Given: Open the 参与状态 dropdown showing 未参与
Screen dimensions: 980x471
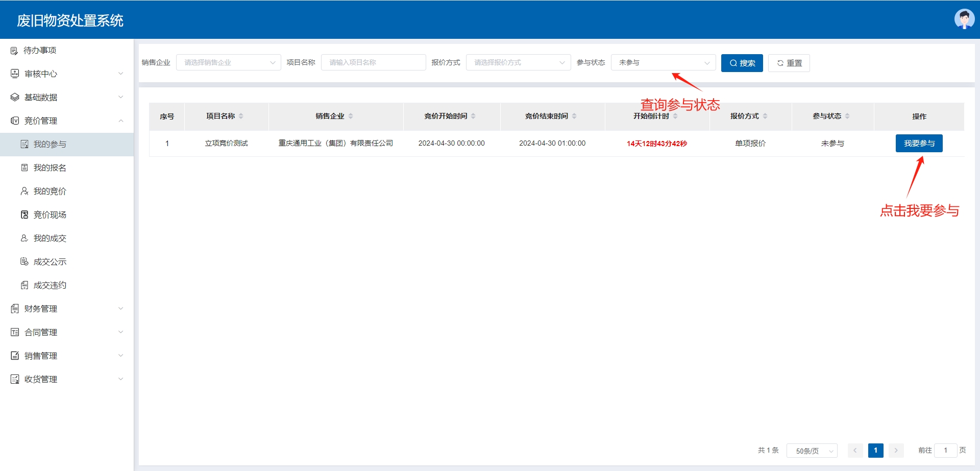Looking at the screenshot, I should (663, 62).
